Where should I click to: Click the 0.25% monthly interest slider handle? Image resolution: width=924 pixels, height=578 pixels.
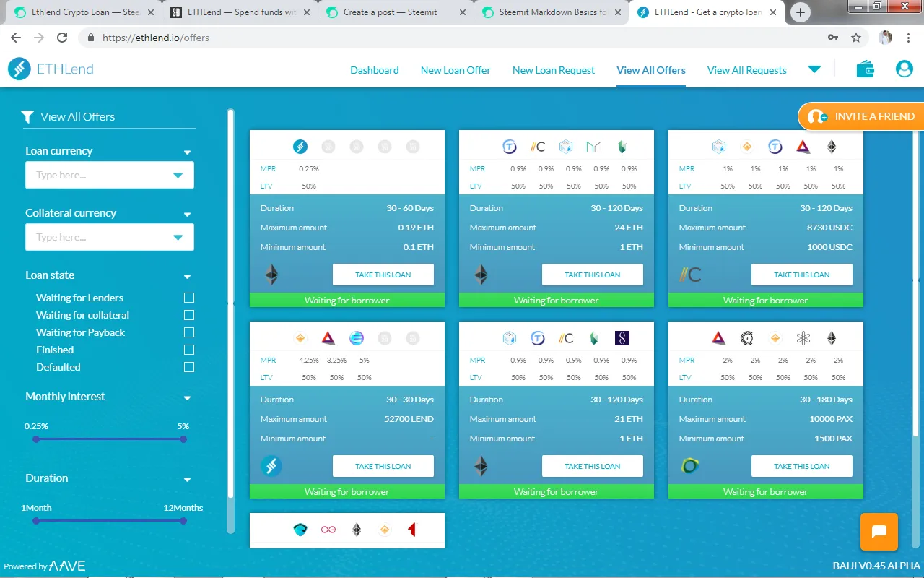pyautogui.click(x=36, y=439)
